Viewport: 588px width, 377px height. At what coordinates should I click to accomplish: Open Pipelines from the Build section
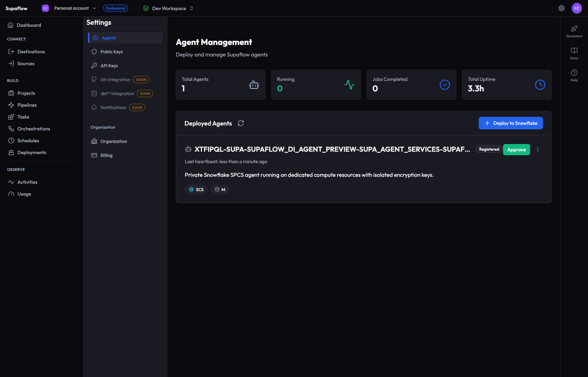click(x=27, y=105)
